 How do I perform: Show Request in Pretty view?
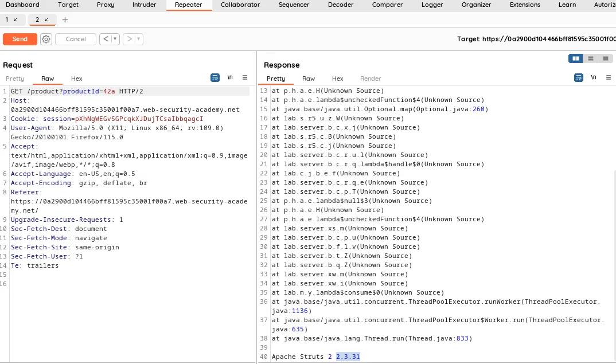pos(15,79)
